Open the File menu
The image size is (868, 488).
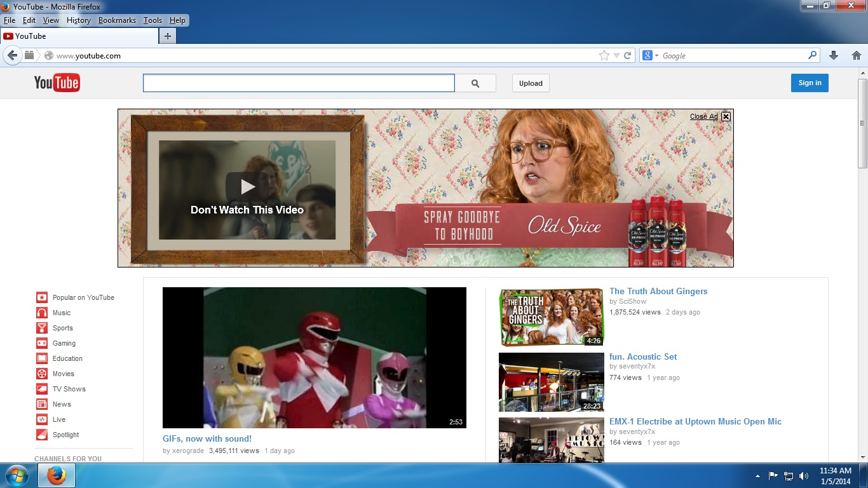[9, 20]
